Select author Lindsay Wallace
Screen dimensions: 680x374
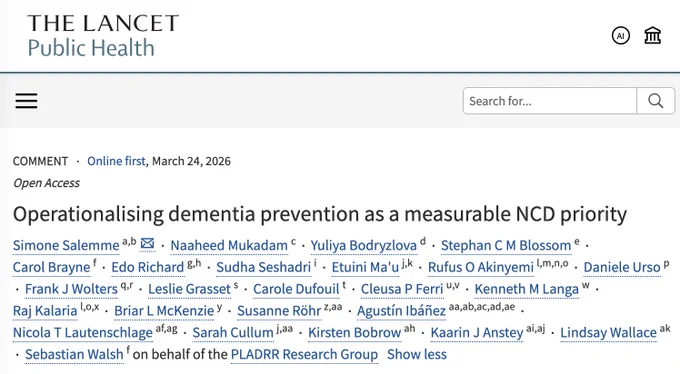click(x=608, y=333)
